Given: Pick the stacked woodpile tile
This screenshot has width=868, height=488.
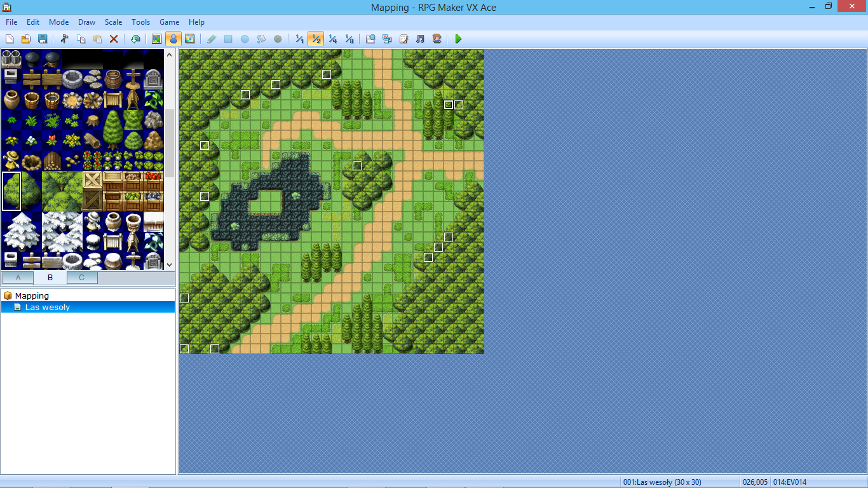Looking at the screenshot, I should (x=52, y=161).
